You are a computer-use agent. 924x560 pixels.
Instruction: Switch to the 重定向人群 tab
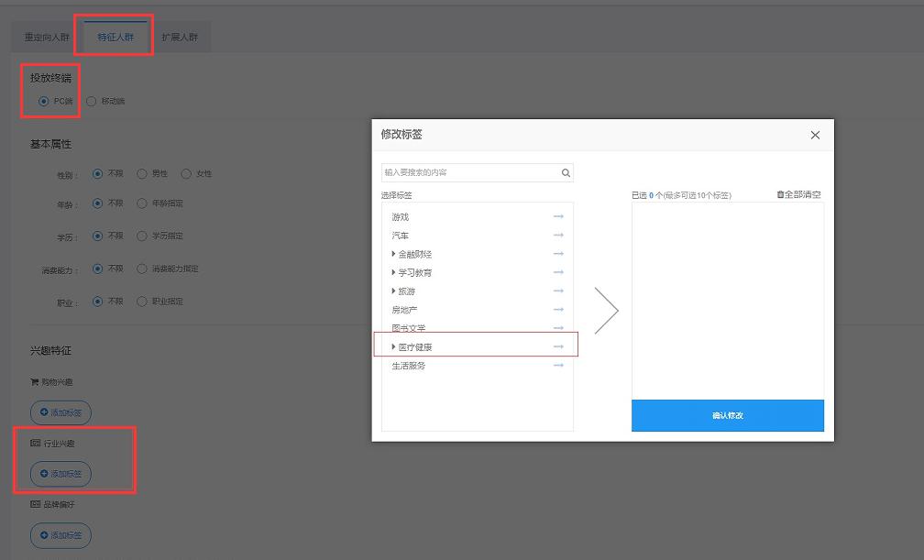pos(47,38)
